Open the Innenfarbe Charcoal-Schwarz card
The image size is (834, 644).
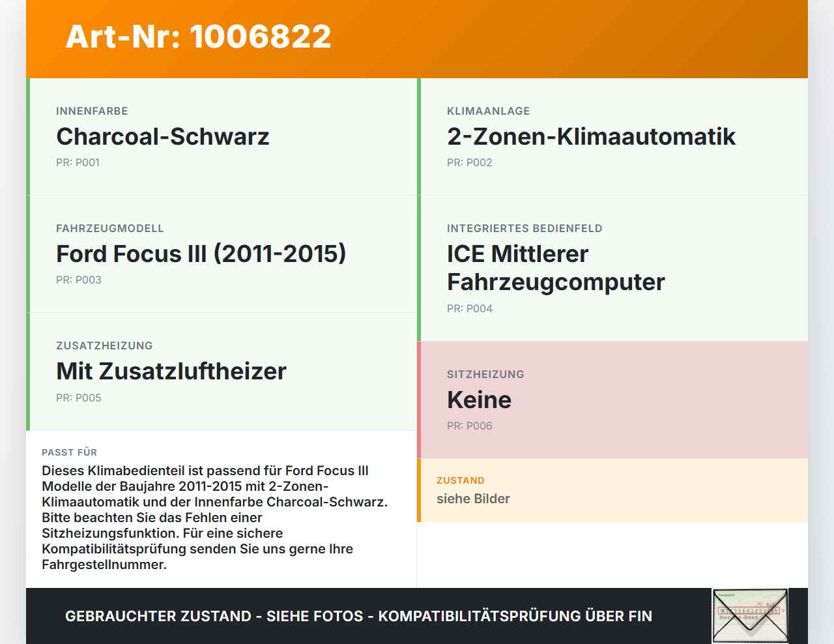pyautogui.click(x=222, y=137)
